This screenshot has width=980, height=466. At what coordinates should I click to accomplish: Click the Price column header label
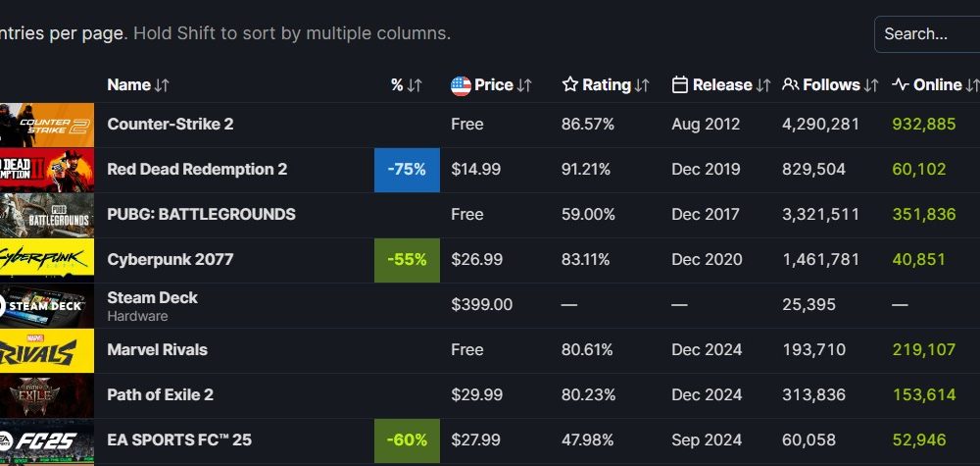pyautogui.click(x=494, y=85)
